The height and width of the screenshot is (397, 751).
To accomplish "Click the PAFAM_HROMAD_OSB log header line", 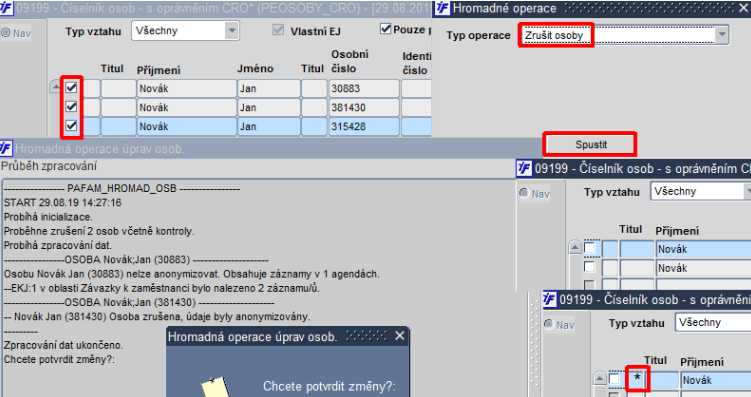I will point(122,189).
